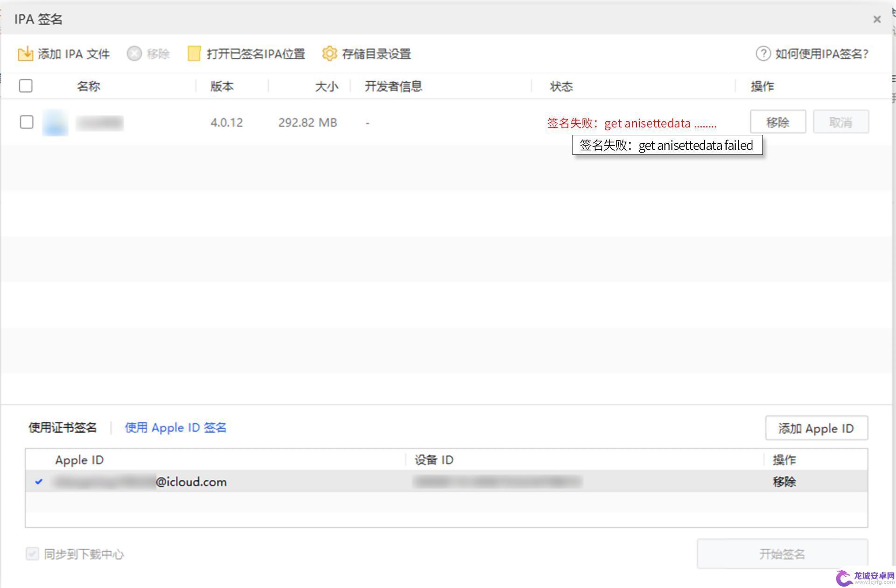Select the @icloud.com Apple ID row
Image resolution: width=896 pixels, height=588 pixels.
[447, 481]
